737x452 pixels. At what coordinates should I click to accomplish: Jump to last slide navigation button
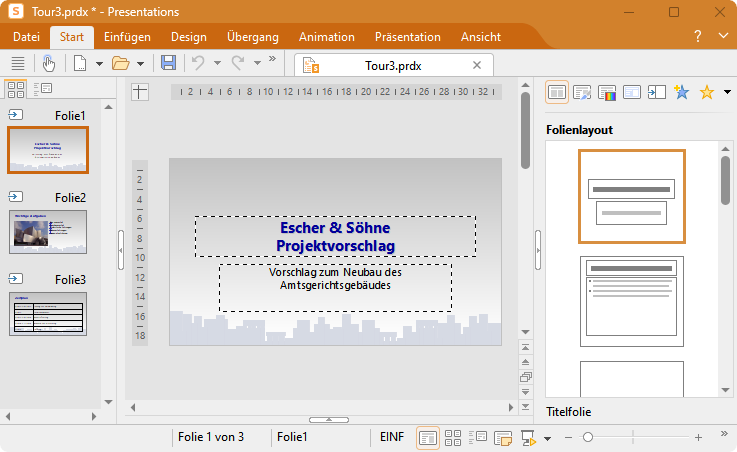coord(525,407)
